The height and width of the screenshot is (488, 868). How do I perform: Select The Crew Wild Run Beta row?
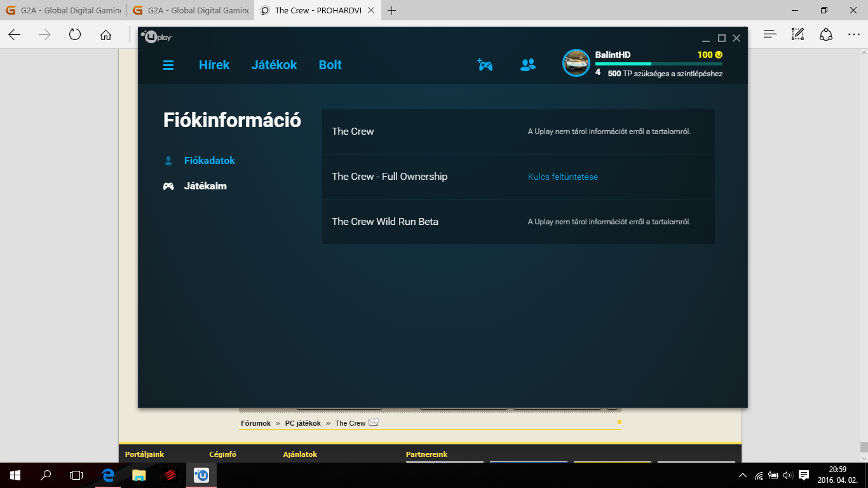pyautogui.click(x=519, y=222)
